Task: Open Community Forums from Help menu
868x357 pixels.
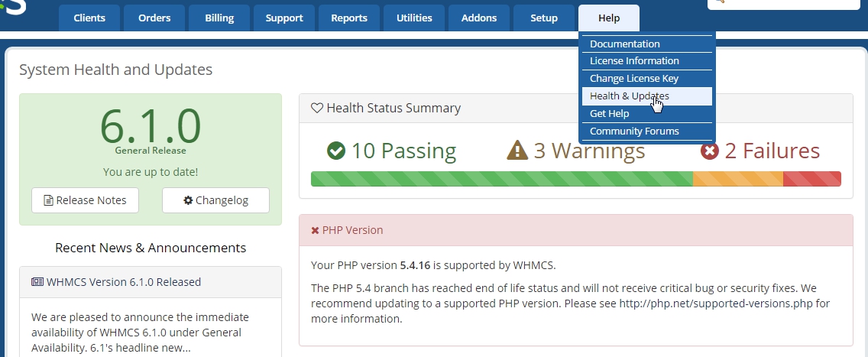Action: tap(646, 131)
